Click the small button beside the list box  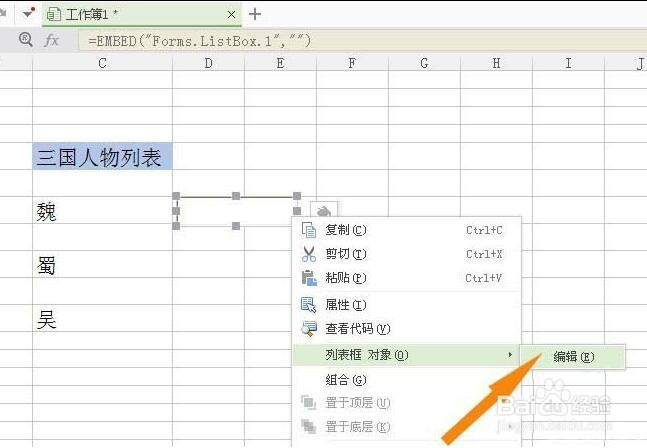pos(324,209)
